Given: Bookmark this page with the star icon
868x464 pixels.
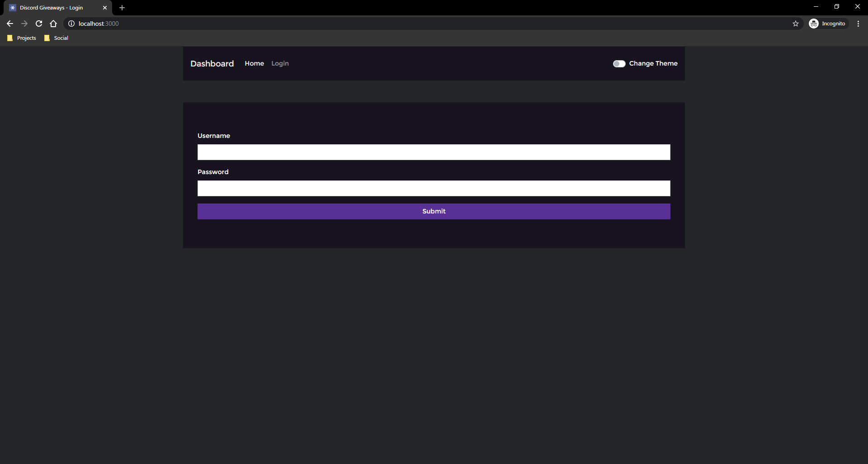Looking at the screenshot, I should (796, 24).
